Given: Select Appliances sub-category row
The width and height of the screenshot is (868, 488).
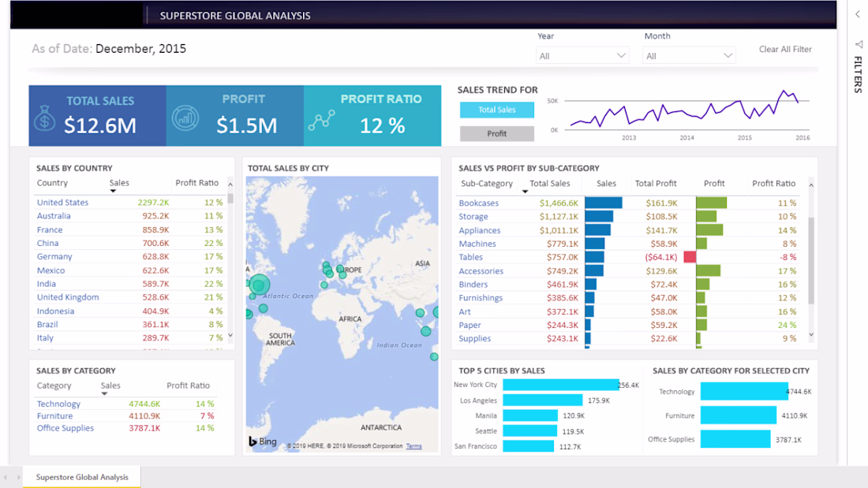Looking at the screenshot, I should 628,230.
